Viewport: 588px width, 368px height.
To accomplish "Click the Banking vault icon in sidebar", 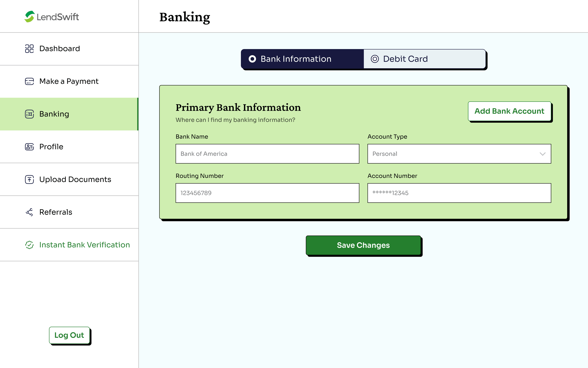I will 29,114.
